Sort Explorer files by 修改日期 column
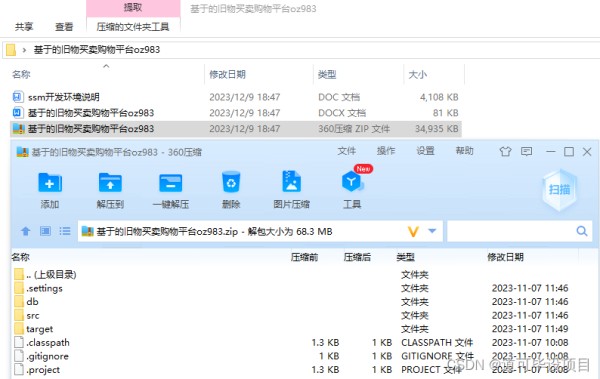Viewport: 600px width, 379px height. click(227, 74)
